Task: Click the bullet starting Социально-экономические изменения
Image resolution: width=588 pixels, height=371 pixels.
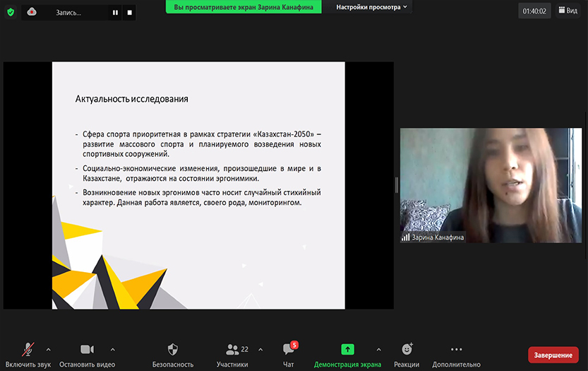Action: (x=202, y=173)
